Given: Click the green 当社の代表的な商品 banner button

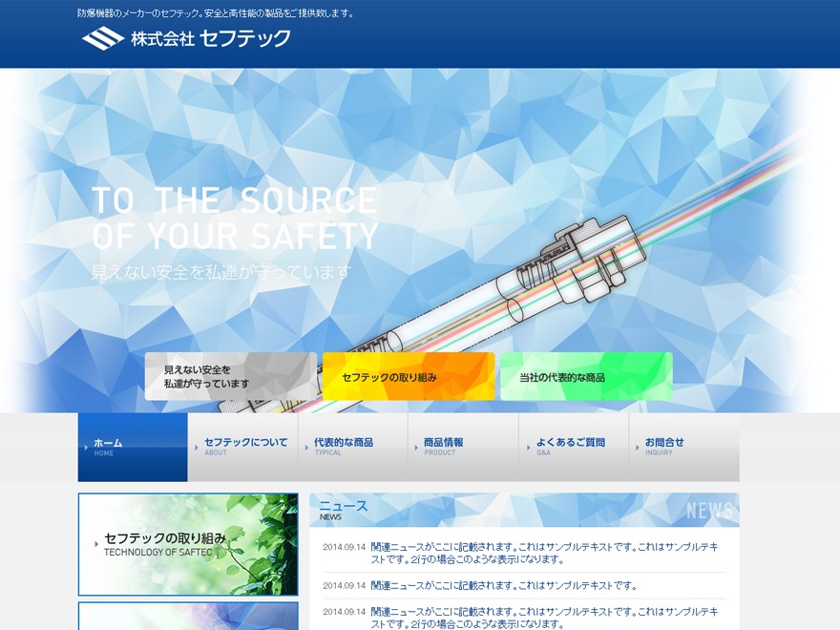Looking at the screenshot, I should coord(586,376).
